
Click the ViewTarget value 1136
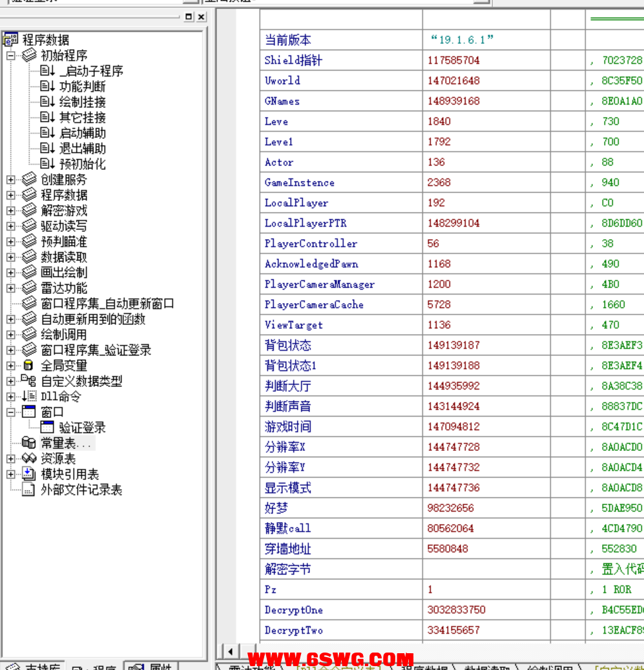tap(439, 325)
